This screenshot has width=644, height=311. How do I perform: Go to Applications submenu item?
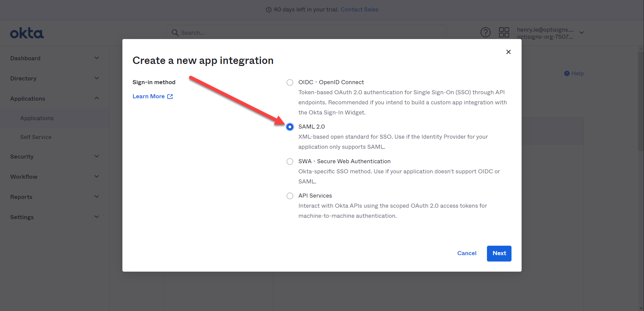(37, 118)
